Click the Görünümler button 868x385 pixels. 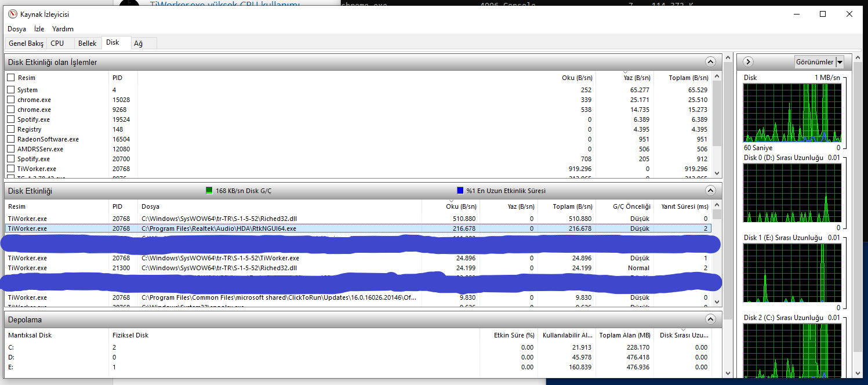point(815,62)
